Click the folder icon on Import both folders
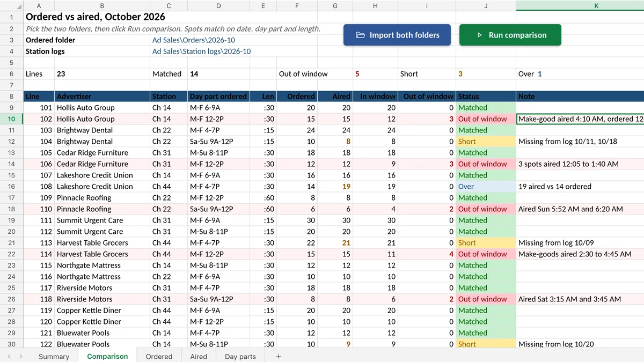644x362 pixels. tap(361, 35)
